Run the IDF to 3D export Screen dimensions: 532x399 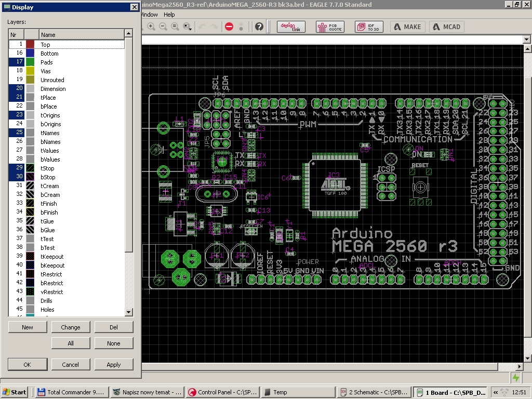[x=369, y=27]
